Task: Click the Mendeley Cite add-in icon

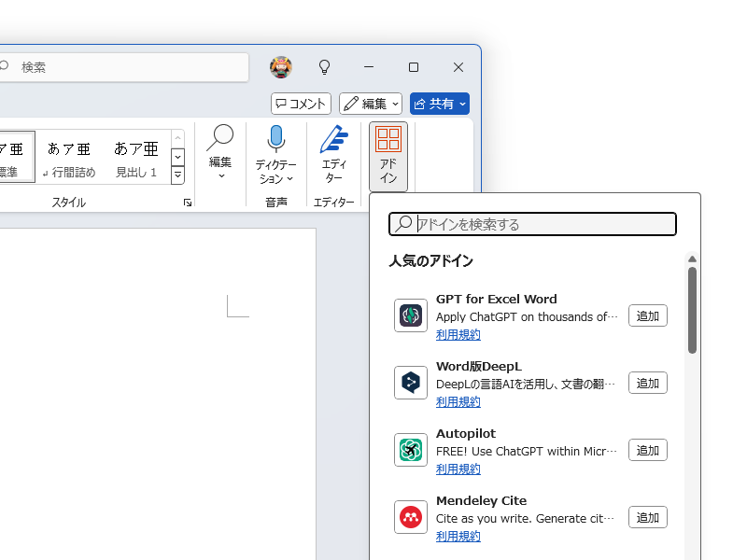Action: click(x=411, y=517)
